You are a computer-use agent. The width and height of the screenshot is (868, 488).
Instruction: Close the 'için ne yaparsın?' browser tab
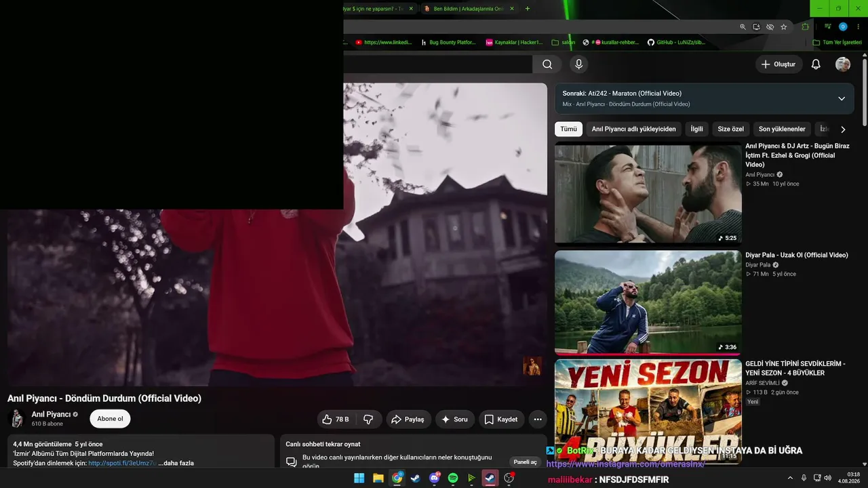(411, 9)
